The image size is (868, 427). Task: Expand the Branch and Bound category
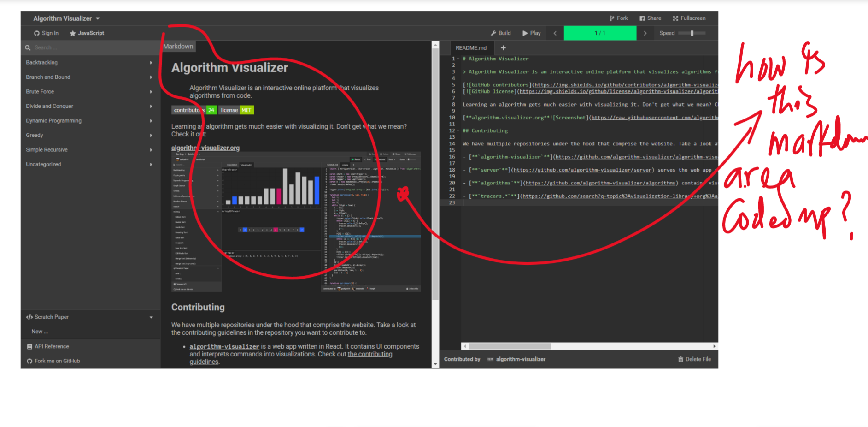[90, 77]
